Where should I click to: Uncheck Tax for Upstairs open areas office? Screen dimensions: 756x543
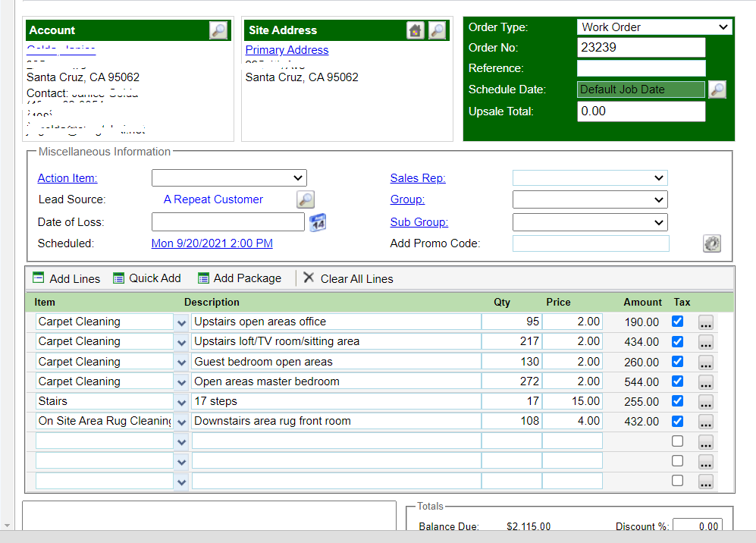click(677, 322)
